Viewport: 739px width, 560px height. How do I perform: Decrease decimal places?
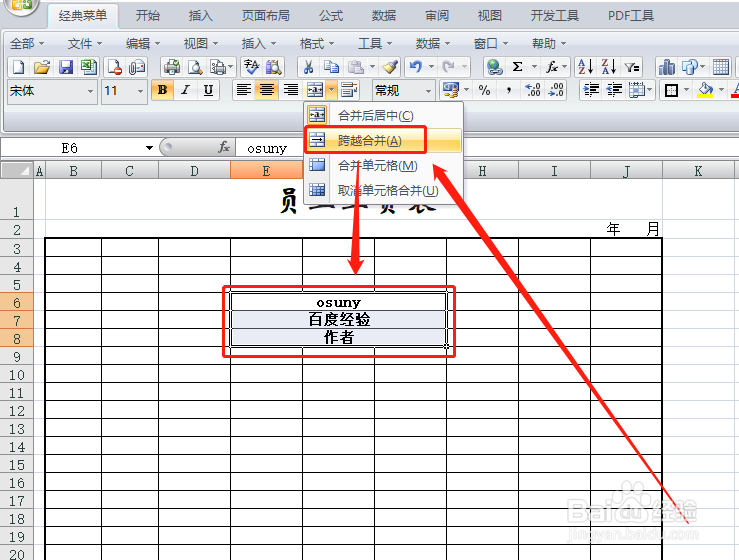[556, 90]
